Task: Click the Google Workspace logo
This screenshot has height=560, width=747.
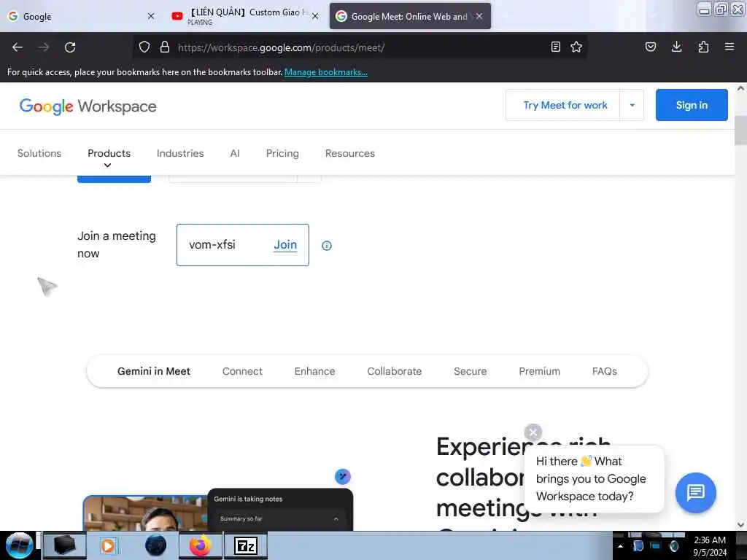Action: [x=88, y=106]
